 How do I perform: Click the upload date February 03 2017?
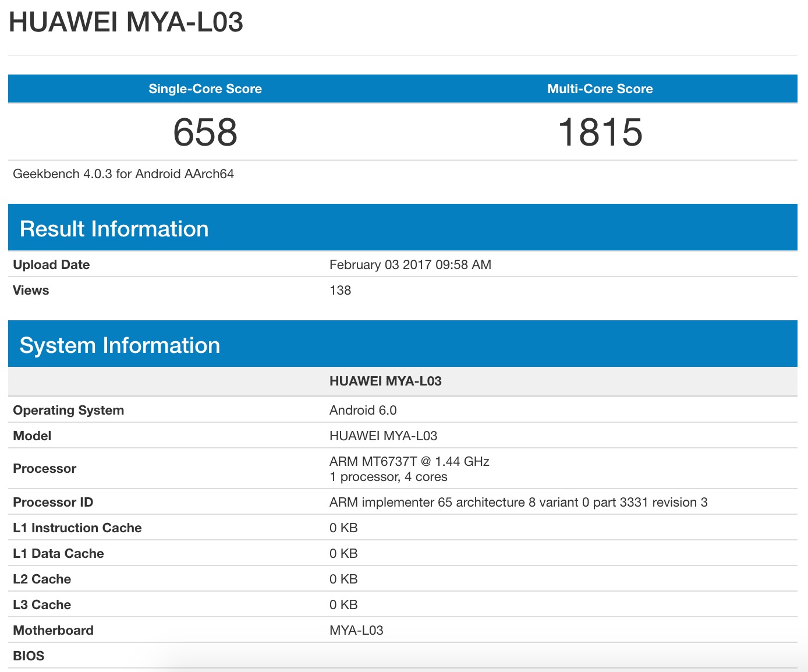point(410,264)
